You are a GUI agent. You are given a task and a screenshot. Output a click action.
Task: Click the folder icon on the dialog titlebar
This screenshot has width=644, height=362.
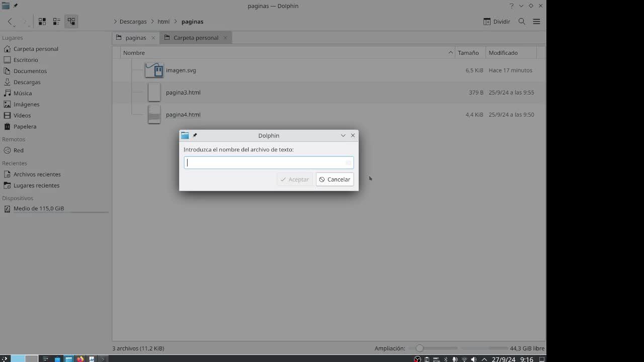pyautogui.click(x=185, y=135)
